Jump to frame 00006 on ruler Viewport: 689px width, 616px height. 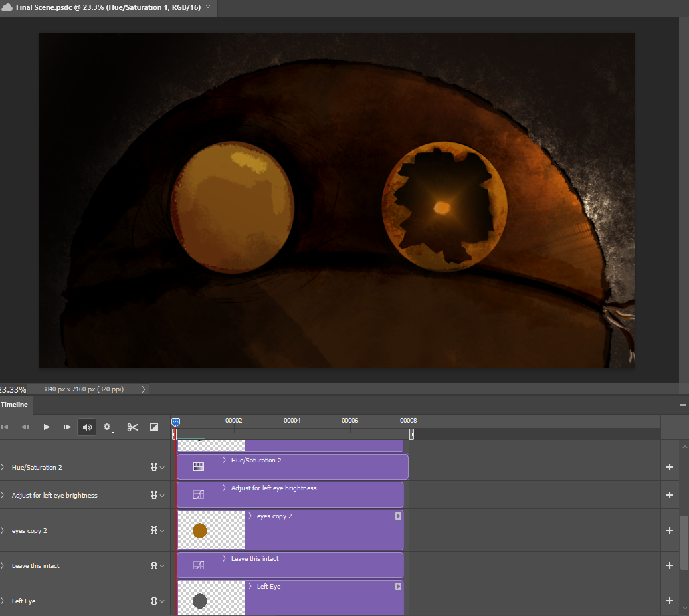click(x=349, y=421)
